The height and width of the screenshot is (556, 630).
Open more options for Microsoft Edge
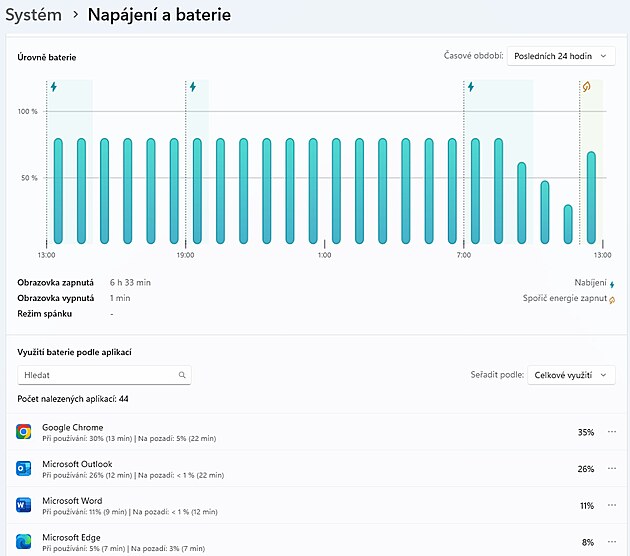click(612, 541)
